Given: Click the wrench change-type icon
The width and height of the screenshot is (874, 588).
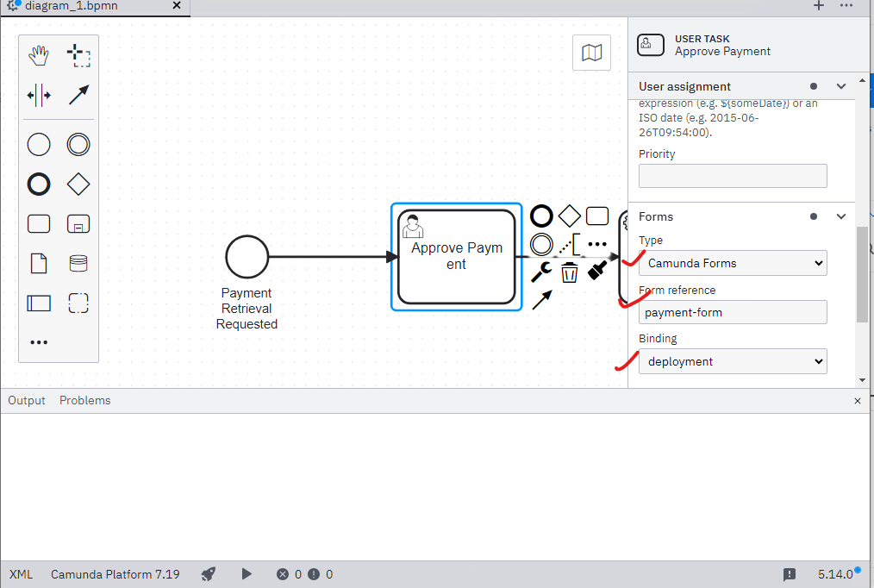Looking at the screenshot, I should [x=540, y=272].
